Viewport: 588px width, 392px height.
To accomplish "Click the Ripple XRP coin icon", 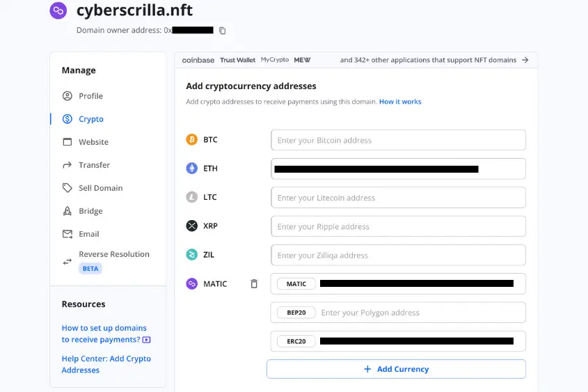I will tap(191, 226).
